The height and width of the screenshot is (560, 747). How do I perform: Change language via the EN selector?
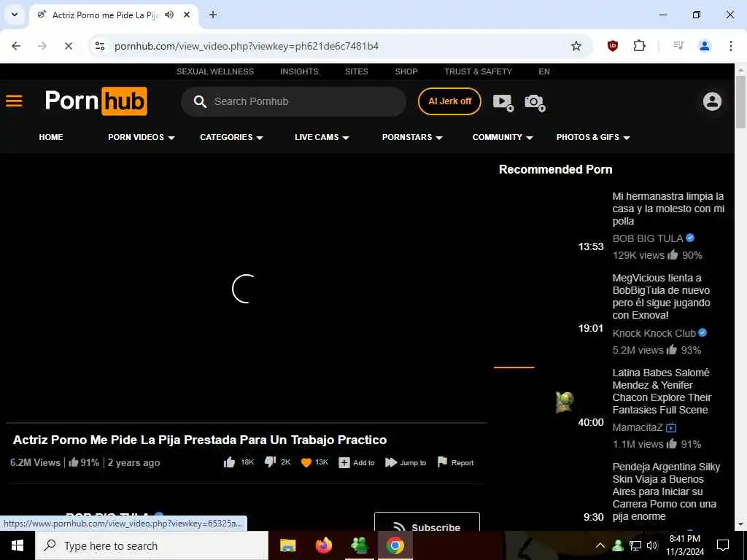click(x=544, y=71)
